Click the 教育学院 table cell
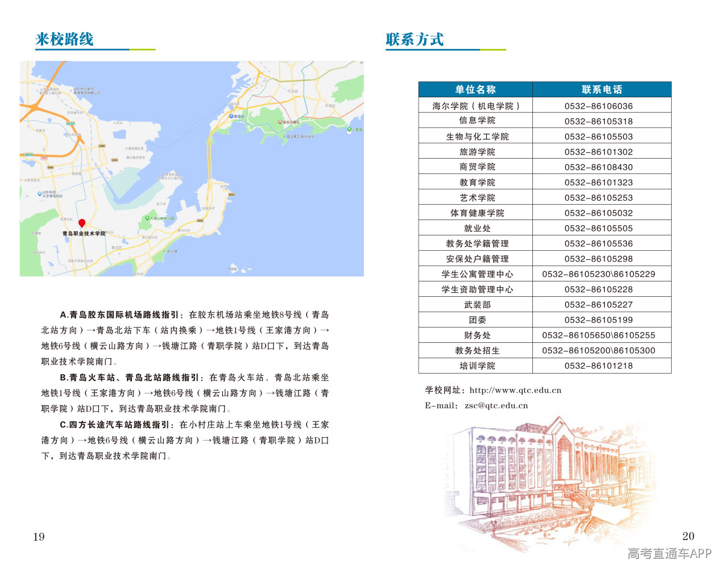Viewport: 728px width, 576px height. 477,182
